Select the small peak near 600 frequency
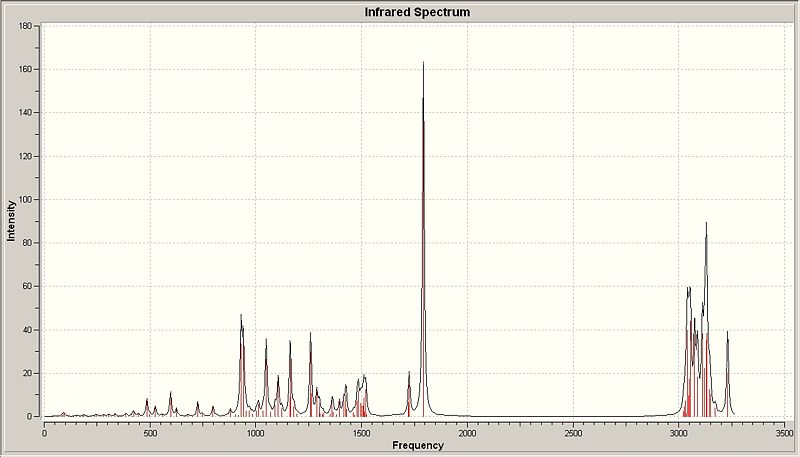This screenshot has height=457, width=800. tap(170, 404)
